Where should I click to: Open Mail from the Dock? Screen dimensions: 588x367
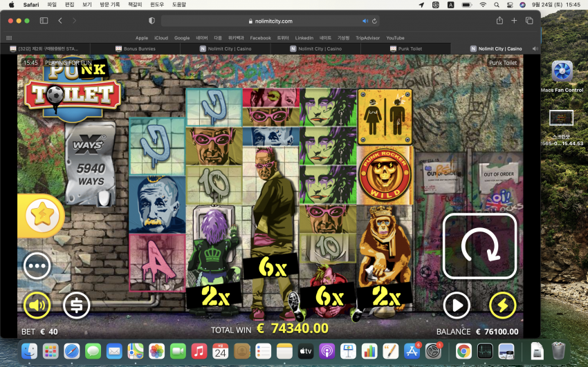pos(114,351)
